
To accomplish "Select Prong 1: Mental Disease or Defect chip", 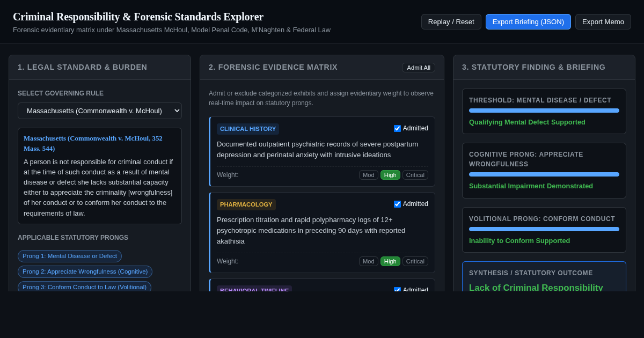I will coord(70,256).
